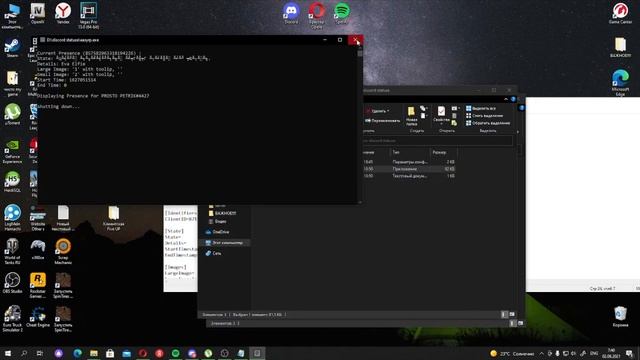640x360 pixels.
Task: Launch Euro Truck Simulator 2 shortcut
Action: pos(12,319)
